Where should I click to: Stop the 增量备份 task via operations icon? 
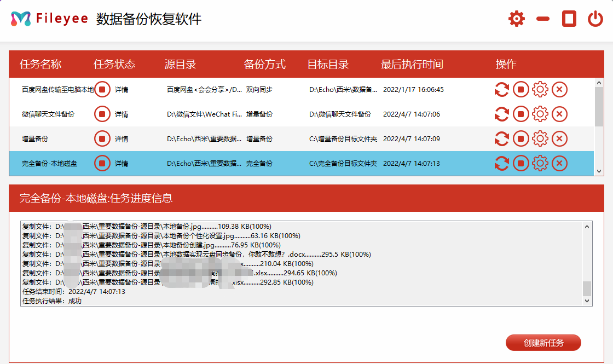coord(521,138)
